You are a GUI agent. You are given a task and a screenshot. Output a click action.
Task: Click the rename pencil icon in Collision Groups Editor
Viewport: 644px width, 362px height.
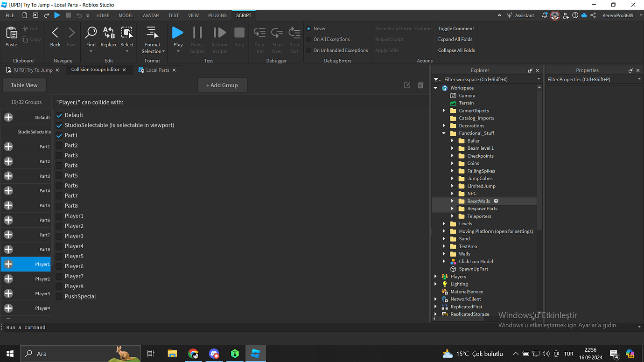[x=407, y=85]
